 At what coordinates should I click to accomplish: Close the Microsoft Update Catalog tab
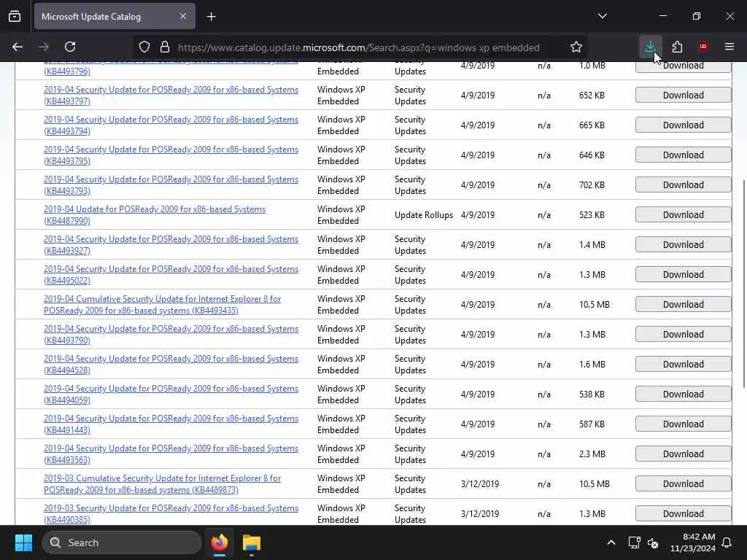[x=183, y=16]
